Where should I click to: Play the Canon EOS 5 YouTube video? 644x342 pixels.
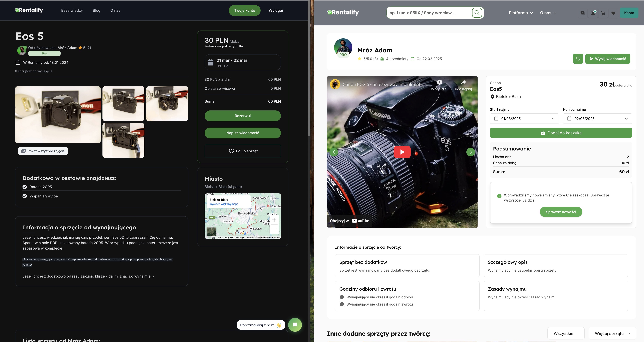(x=402, y=152)
